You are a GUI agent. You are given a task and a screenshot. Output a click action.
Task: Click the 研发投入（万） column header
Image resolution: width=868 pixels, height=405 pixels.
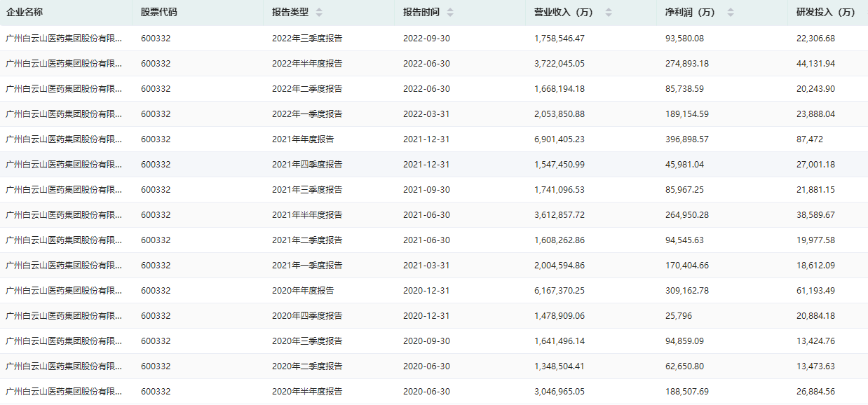tap(825, 12)
